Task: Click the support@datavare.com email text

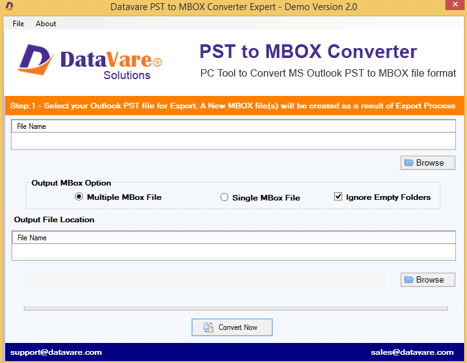Action: 56,352
